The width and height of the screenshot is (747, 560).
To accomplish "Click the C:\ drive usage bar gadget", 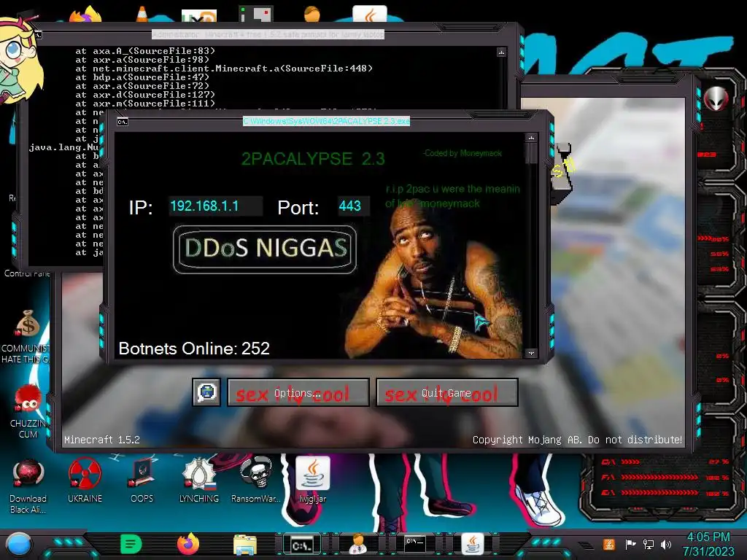I will pos(665,462).
